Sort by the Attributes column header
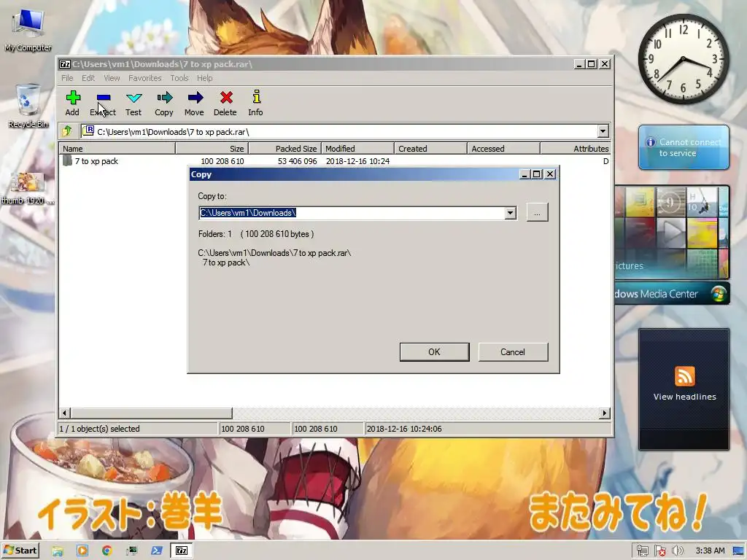The width and height of the screenshot is (747, 560). [576, 149]
